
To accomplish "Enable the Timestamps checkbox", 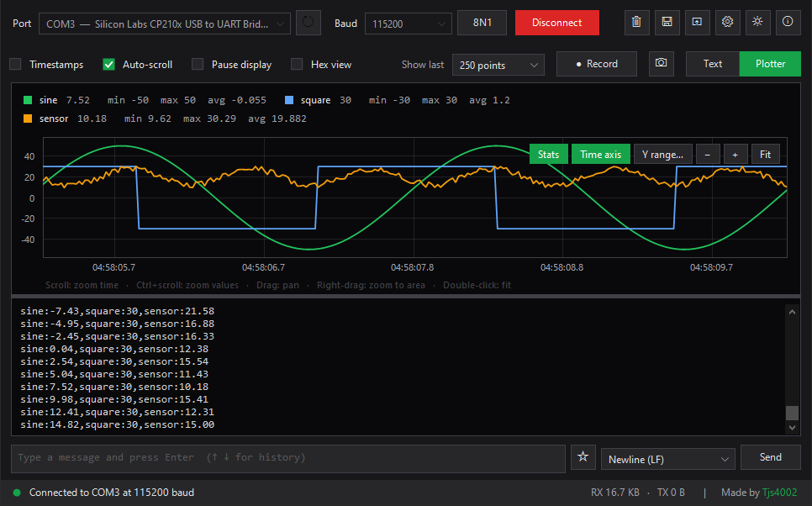I will click(x=15, y=64).
